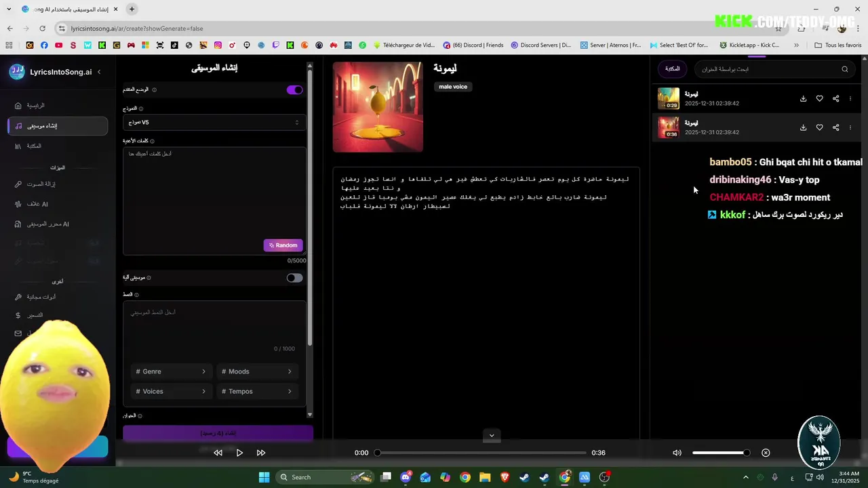Viewport: 868px width, 488px height.
Task: Open Téléchargeur de Vid... bookmark
Action: pos(404,45)
